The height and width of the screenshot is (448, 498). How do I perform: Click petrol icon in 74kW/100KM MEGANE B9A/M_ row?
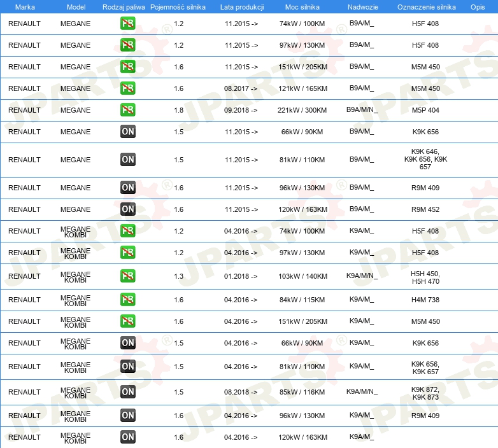(127, 24)
